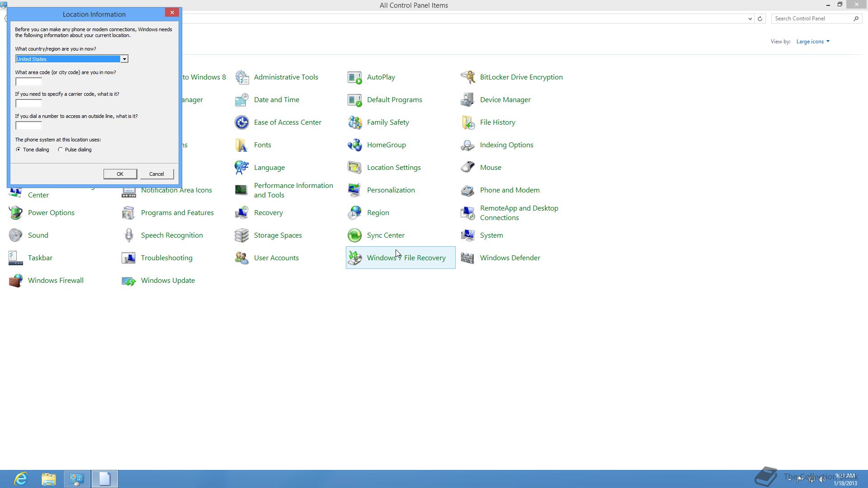
Task: Expand the country/region dropdown
Action: pos(124,59)
